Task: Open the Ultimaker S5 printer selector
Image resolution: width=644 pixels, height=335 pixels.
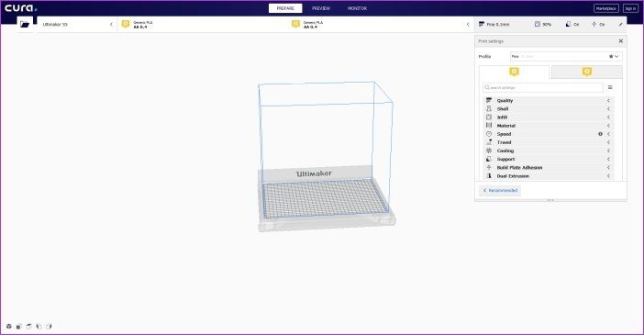Action: 77,24
